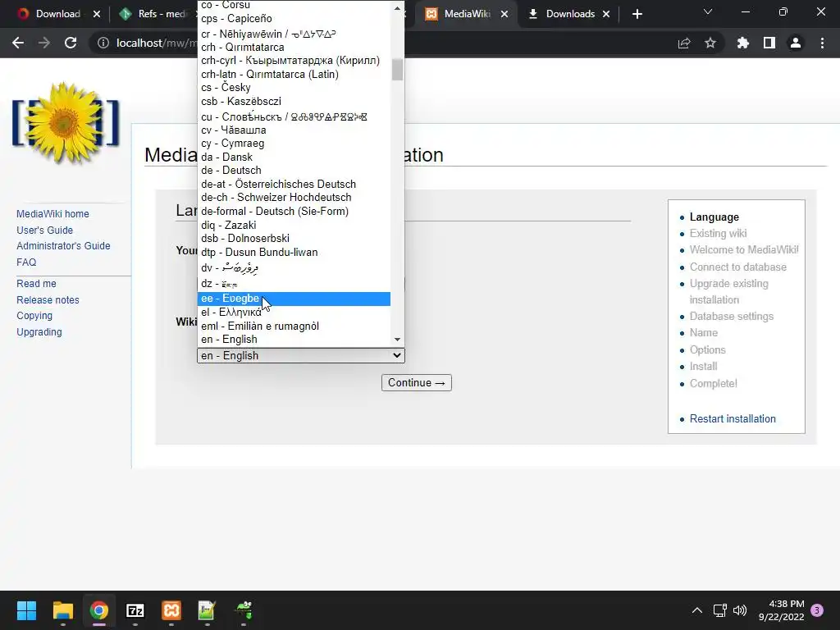
Task: Open the Extensions puzzle icon
Action: click(742, 43)
